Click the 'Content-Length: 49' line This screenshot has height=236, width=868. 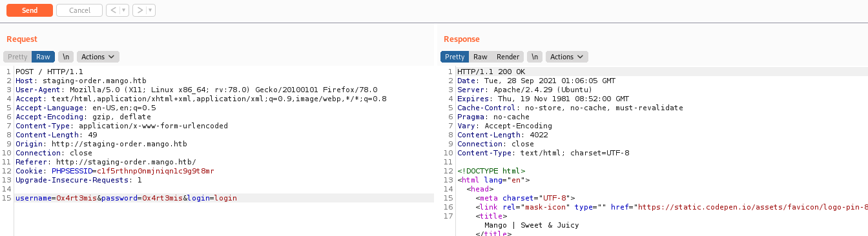coord(56,135)
